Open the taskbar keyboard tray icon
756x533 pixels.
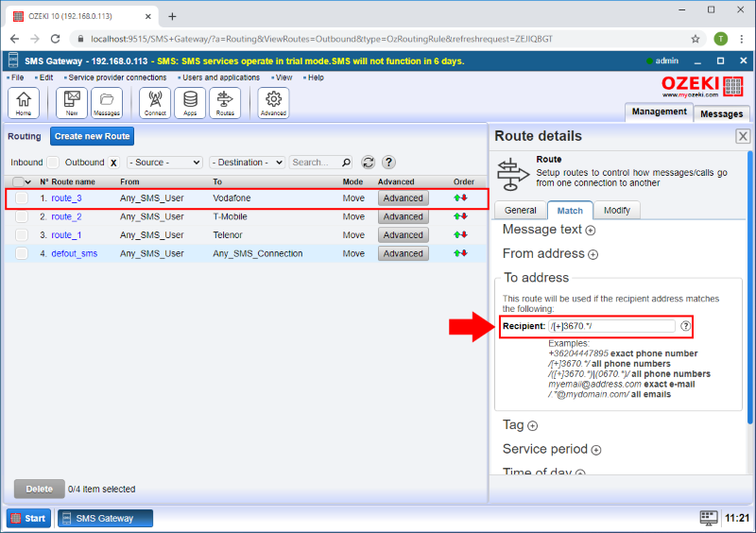point(708,518)
